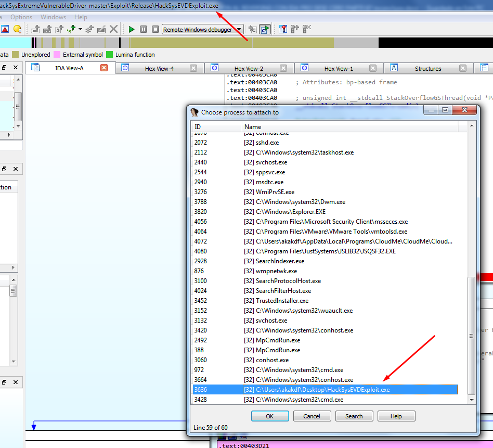Open the Windows menu

[53, 17]
